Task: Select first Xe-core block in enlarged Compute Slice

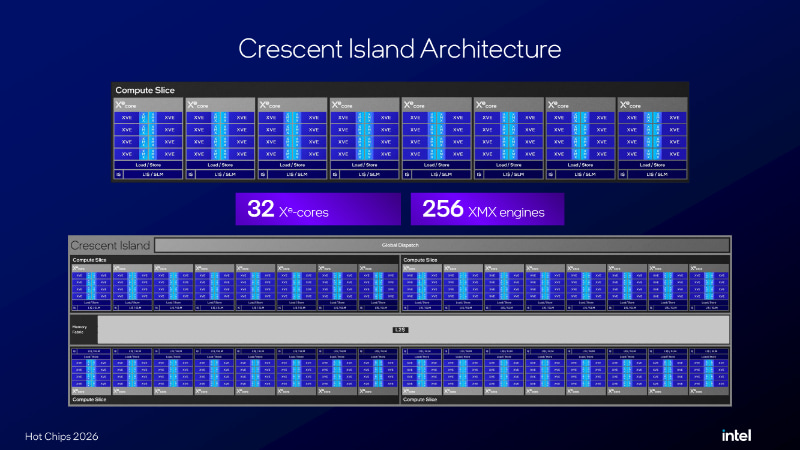Action: [148, 139]
